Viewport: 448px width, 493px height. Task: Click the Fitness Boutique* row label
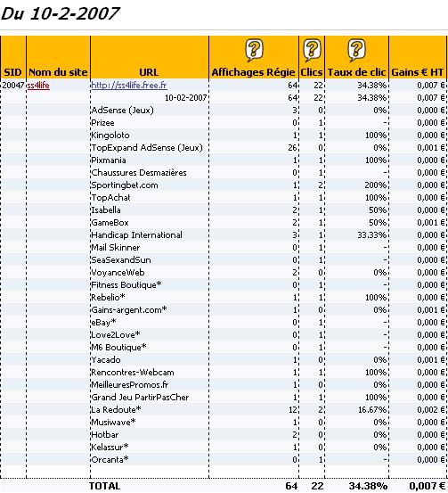126,285
